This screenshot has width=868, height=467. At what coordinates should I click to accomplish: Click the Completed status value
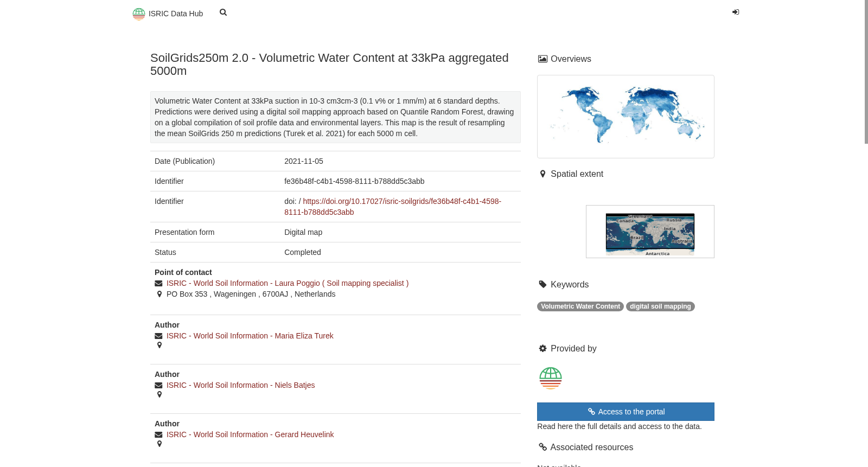[x=303, y=252]
